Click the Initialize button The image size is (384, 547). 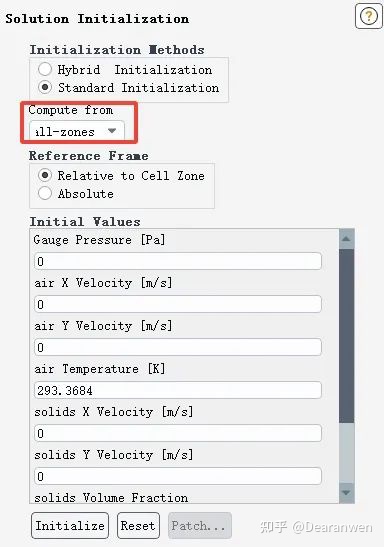(70, 525)
